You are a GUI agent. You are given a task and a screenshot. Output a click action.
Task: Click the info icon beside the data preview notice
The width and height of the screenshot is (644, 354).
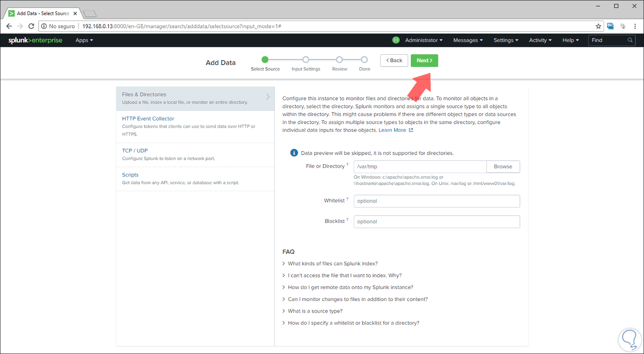294,153
